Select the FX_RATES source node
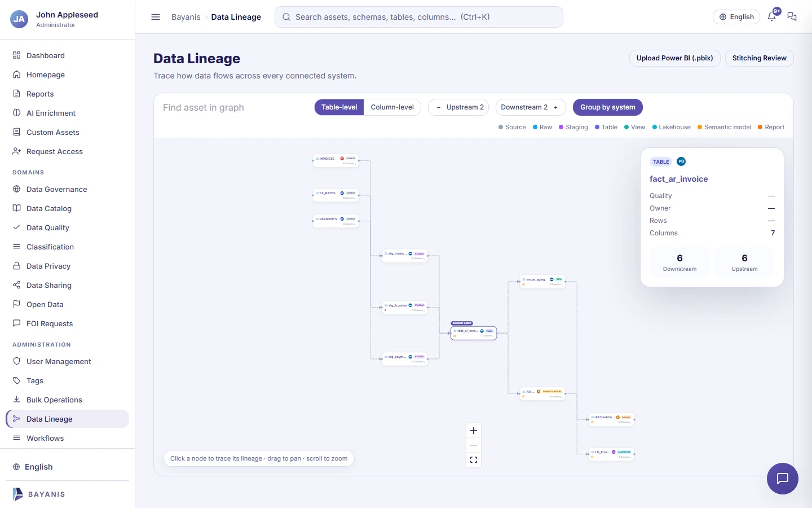Screen dimensions: 812x508 (336, 195)
